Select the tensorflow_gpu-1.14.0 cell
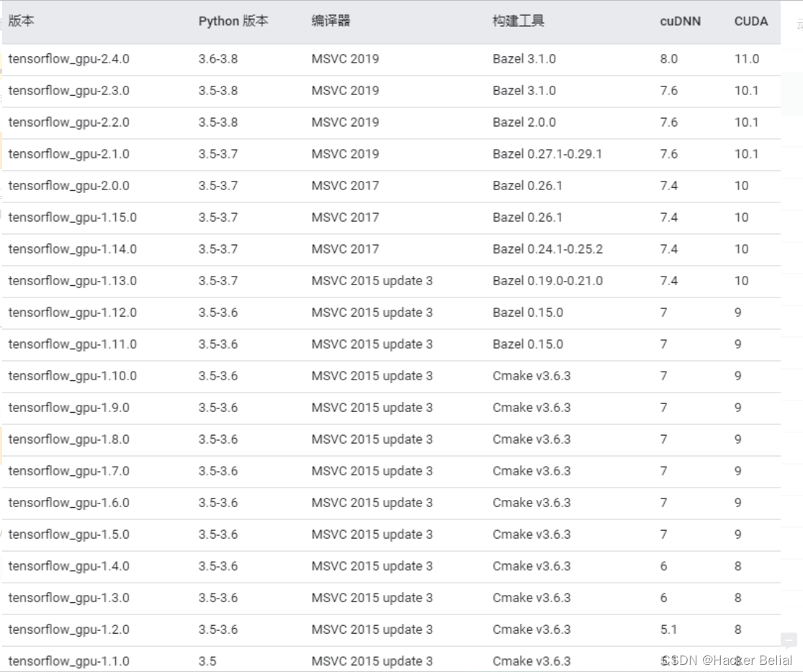 (72, 249)
